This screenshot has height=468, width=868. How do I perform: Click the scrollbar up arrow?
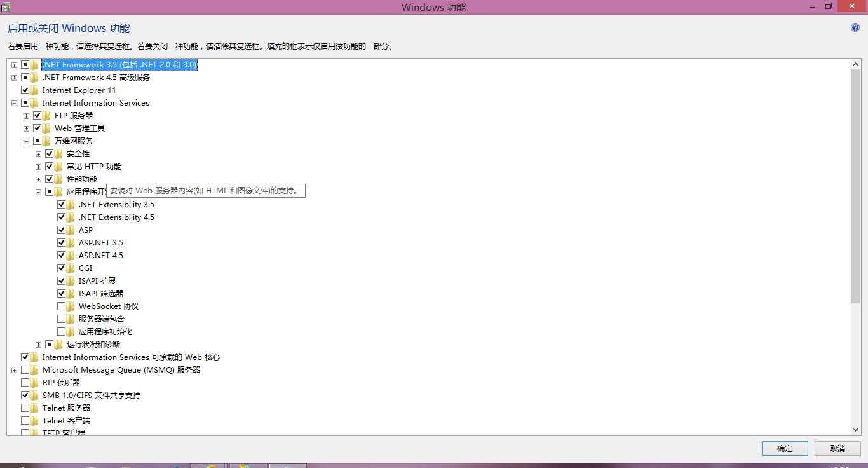point(855,64)
